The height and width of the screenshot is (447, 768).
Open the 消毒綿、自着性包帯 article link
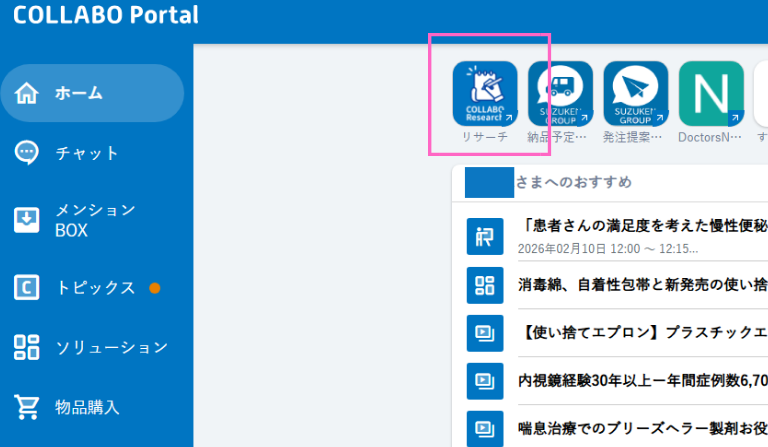click(642, 285)
